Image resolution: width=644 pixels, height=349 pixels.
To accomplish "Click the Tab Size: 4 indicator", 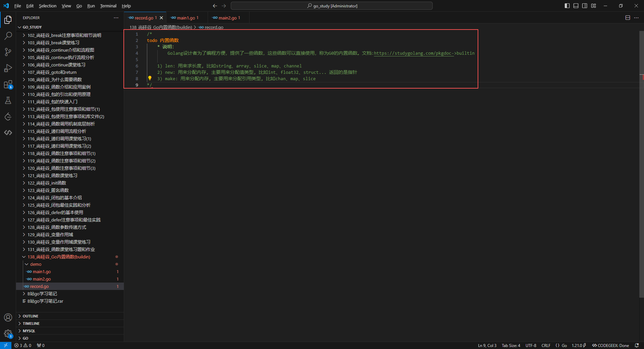I will [x=511, y=345].
